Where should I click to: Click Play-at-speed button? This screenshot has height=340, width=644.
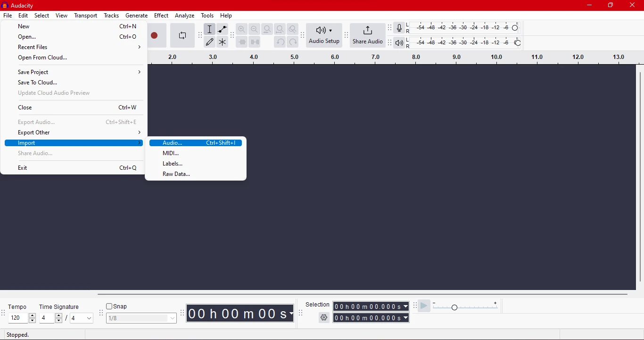[424, 307]
